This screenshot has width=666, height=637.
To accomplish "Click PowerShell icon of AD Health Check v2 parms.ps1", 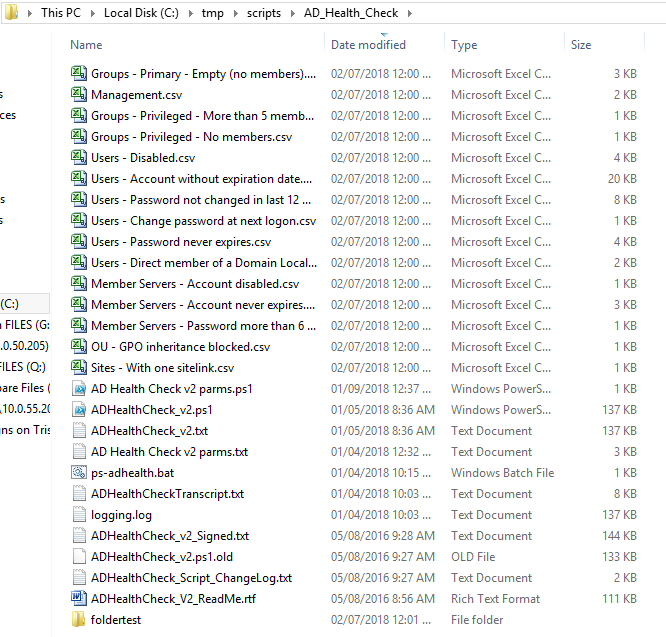I will pyautogui.click(x=79, y=389).
